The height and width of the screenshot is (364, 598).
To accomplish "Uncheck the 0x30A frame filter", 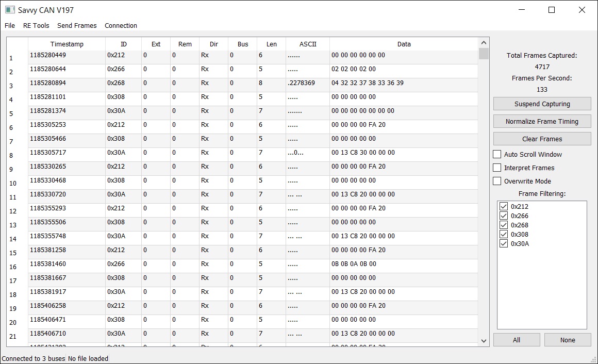I will point(504,244).
